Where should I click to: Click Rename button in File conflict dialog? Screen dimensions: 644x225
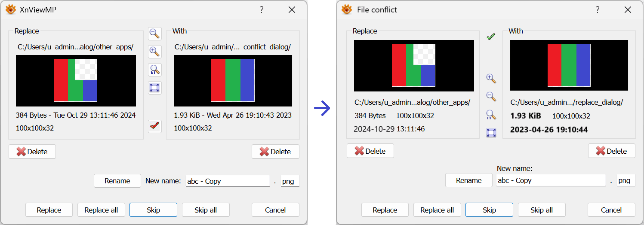coord(468,180)
